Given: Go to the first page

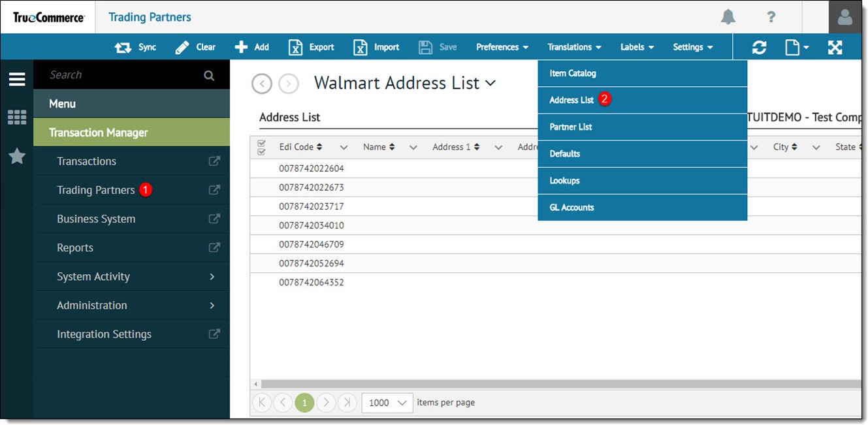Looking at the screenshot, I should (x=261, y=402).
